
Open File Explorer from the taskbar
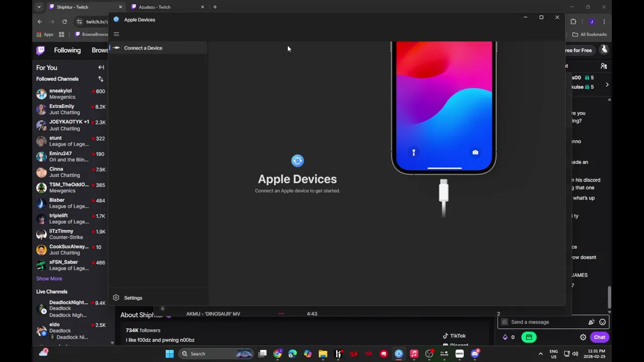(323, 353)
